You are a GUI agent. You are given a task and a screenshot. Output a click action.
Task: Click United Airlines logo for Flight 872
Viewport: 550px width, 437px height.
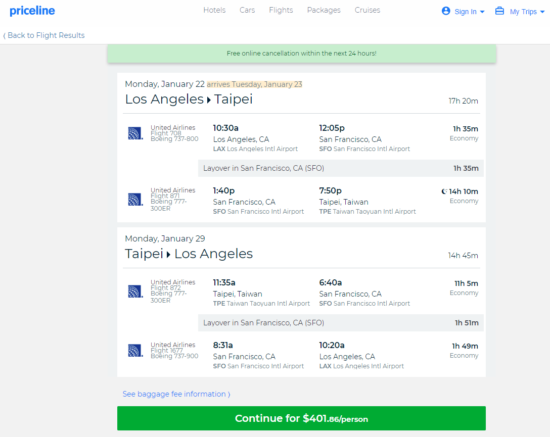(135, 291)
